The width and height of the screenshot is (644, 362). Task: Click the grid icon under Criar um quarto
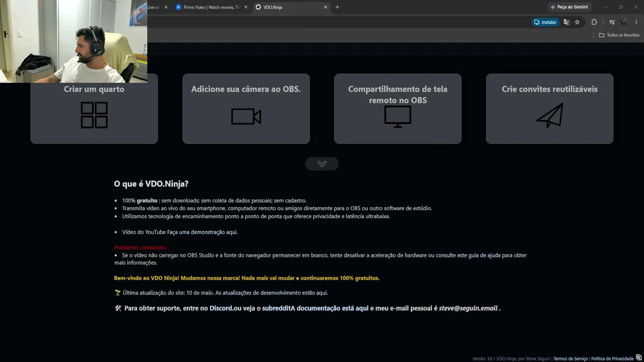tap(94, 115)
